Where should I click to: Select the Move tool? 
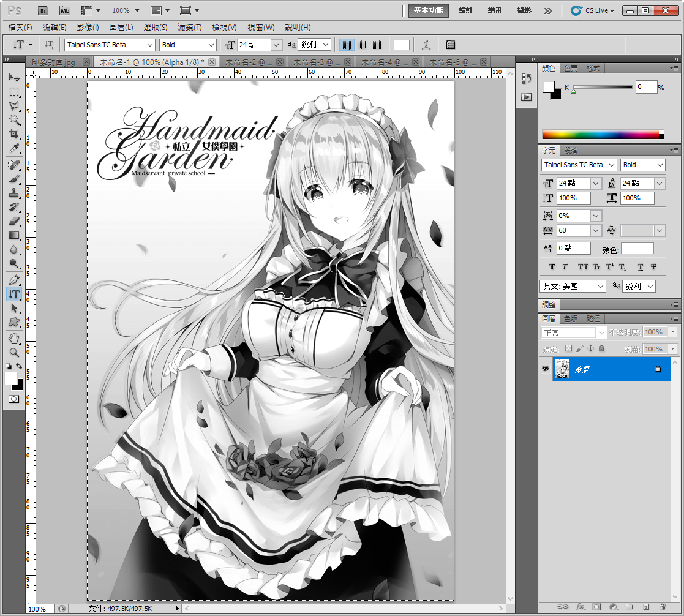tap(14, 78)
